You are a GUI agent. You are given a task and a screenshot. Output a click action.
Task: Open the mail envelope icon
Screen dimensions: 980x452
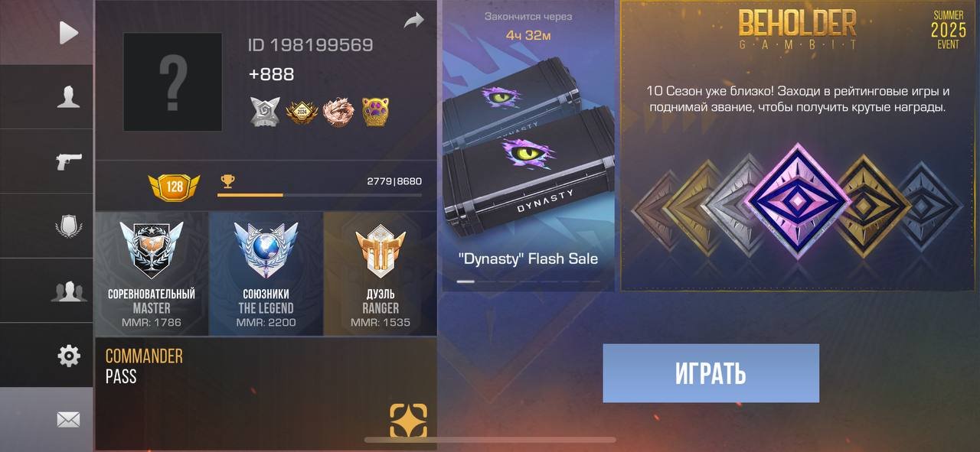coord(68,419)
